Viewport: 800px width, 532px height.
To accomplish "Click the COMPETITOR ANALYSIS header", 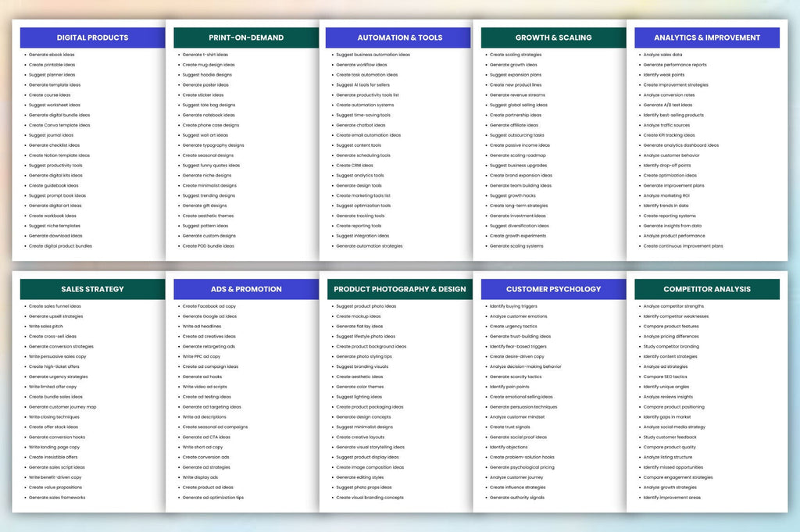I will tap(707, 289).
